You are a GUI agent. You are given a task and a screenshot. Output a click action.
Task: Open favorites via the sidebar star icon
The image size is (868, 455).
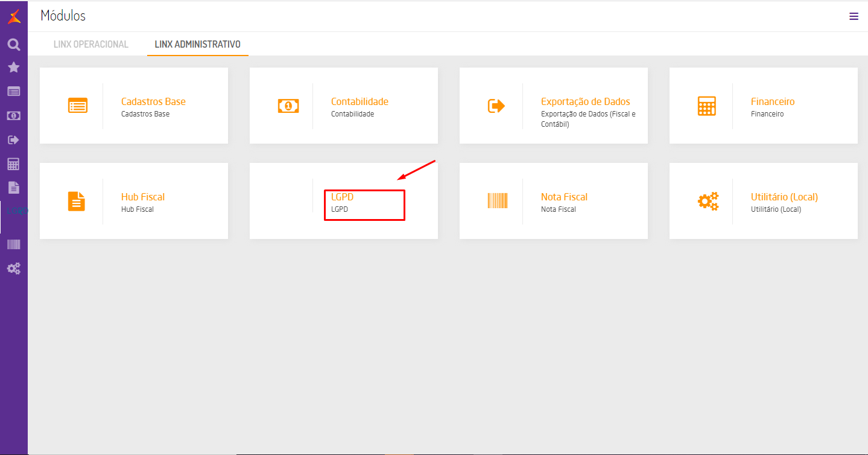click(x=14, y=68)
